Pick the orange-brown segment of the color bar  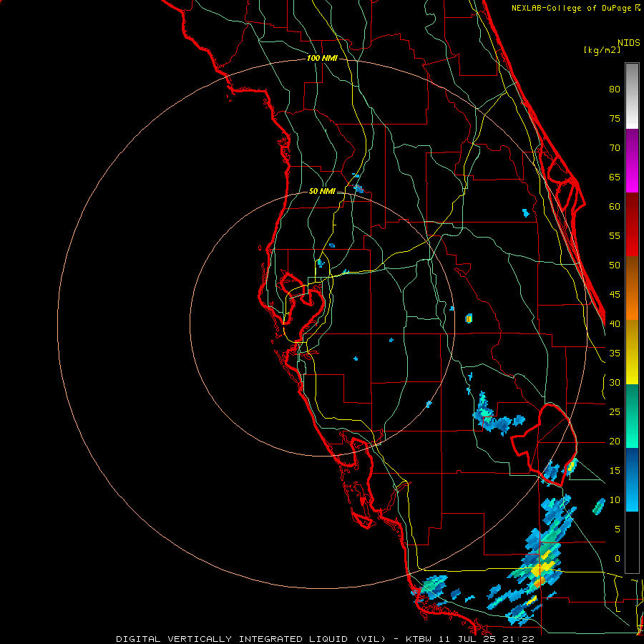(632, 288)
